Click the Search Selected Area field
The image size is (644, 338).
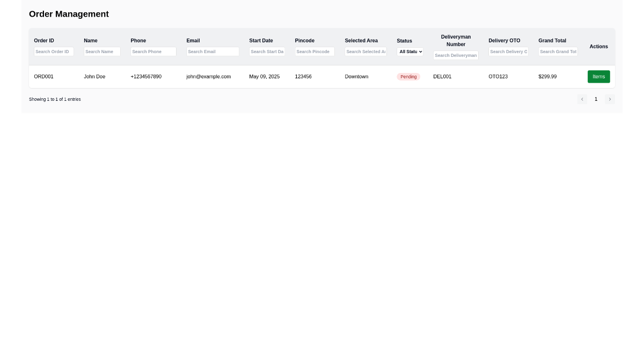(x=365, y=52)
